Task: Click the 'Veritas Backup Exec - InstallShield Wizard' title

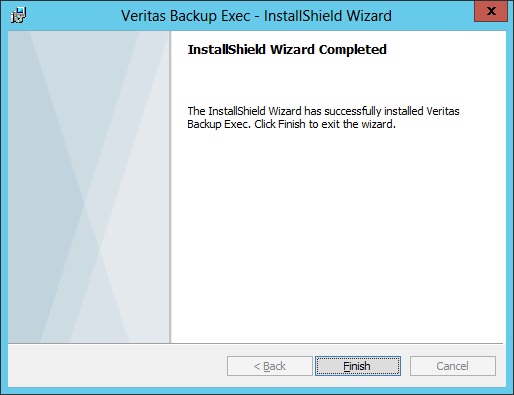Action: click(256, 16)
